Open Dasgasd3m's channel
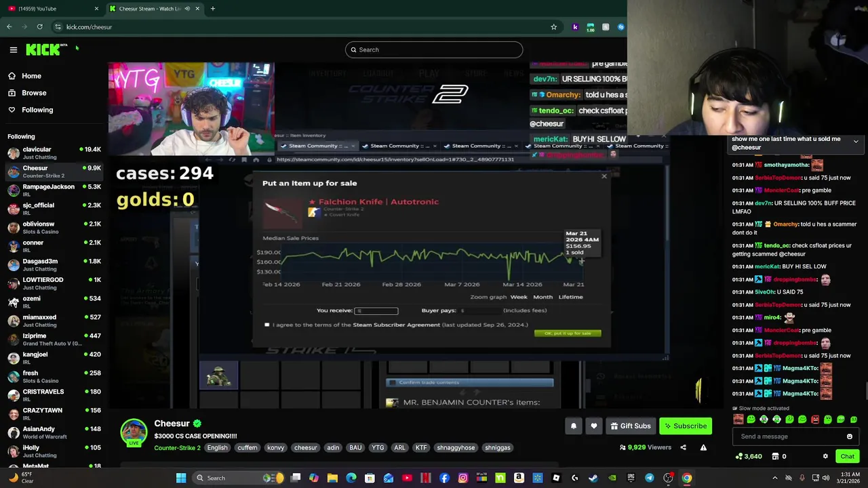868x488 pixels. tap(54, 265)
